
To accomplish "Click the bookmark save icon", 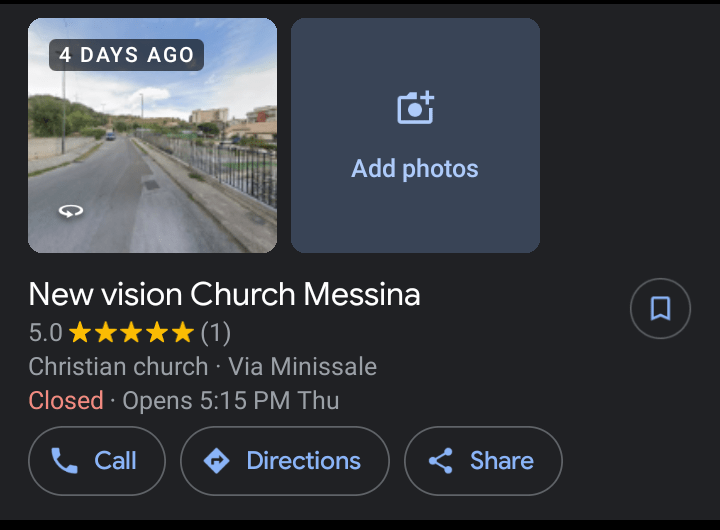I will [660, 309].
